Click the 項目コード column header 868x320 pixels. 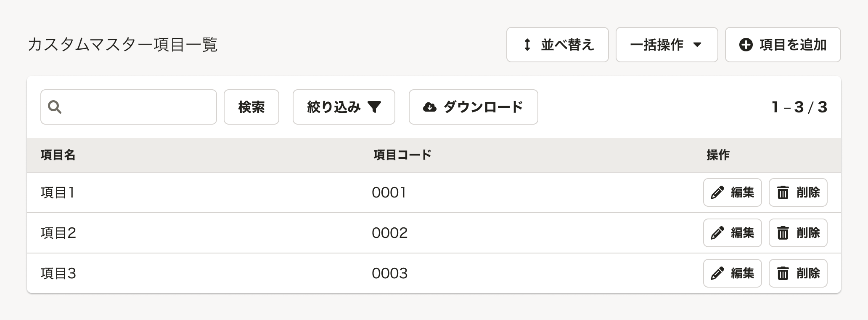402,155
